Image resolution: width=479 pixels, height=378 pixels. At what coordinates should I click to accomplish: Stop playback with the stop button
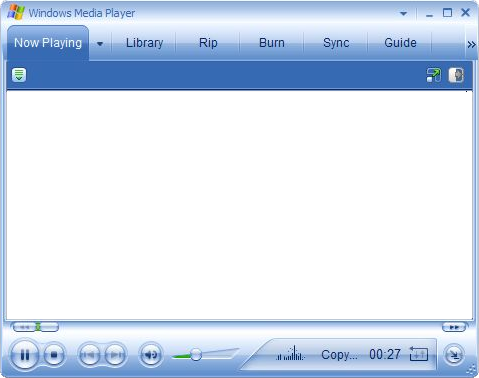click(x=54, y=355)
